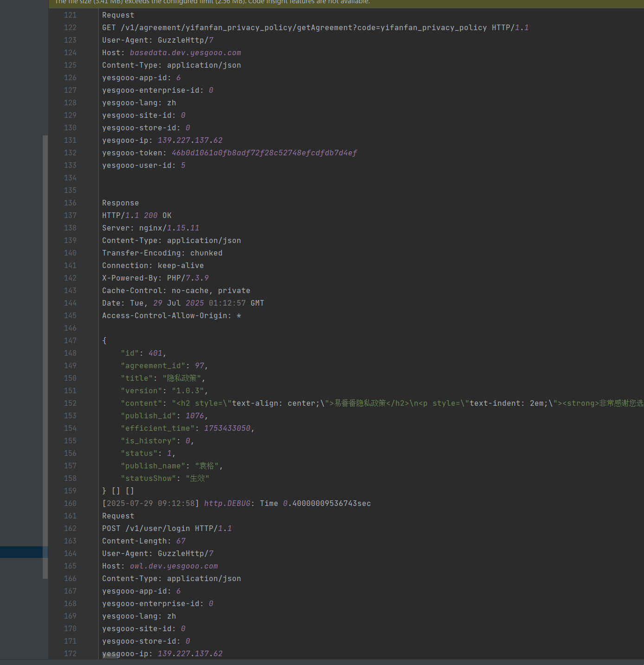Click the '"version": "1.0.3"' entry
644x665 pixels.
(x=165, y=391)
